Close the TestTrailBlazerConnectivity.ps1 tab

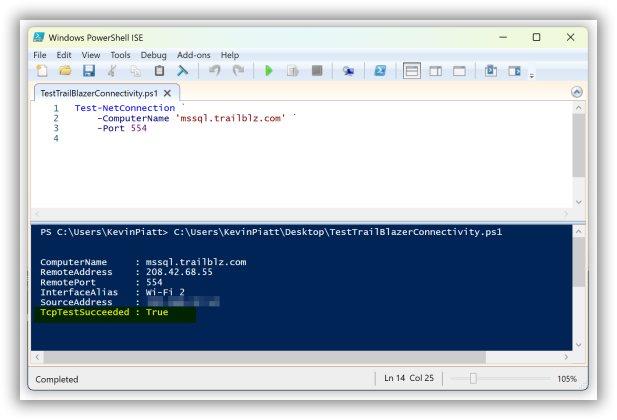pos(167,93)
